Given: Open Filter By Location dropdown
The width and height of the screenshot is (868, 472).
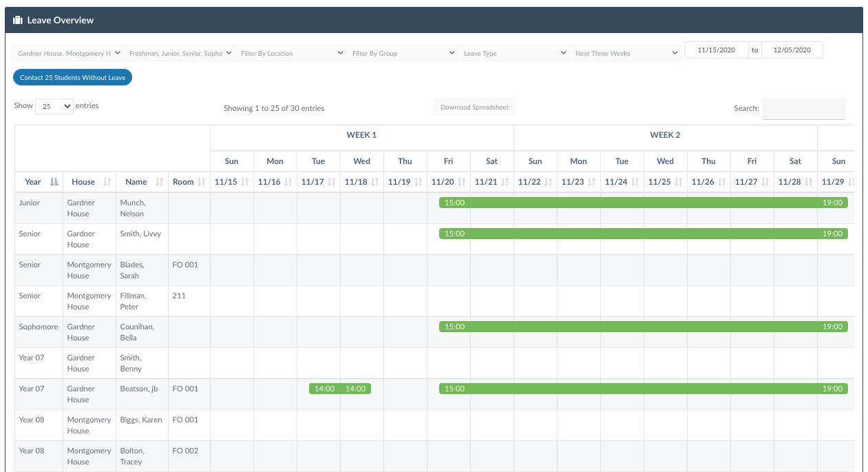Looking at the screenshot, I should click(x=290, y=53).
